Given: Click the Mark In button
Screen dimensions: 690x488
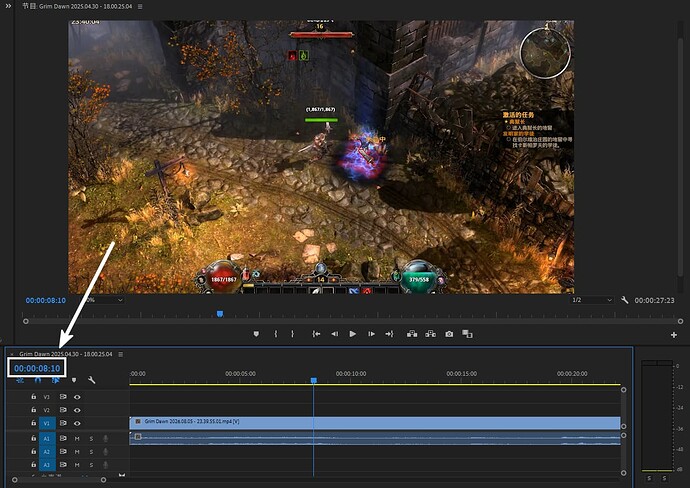Looking at the screenshot, I should coord(276,334).
